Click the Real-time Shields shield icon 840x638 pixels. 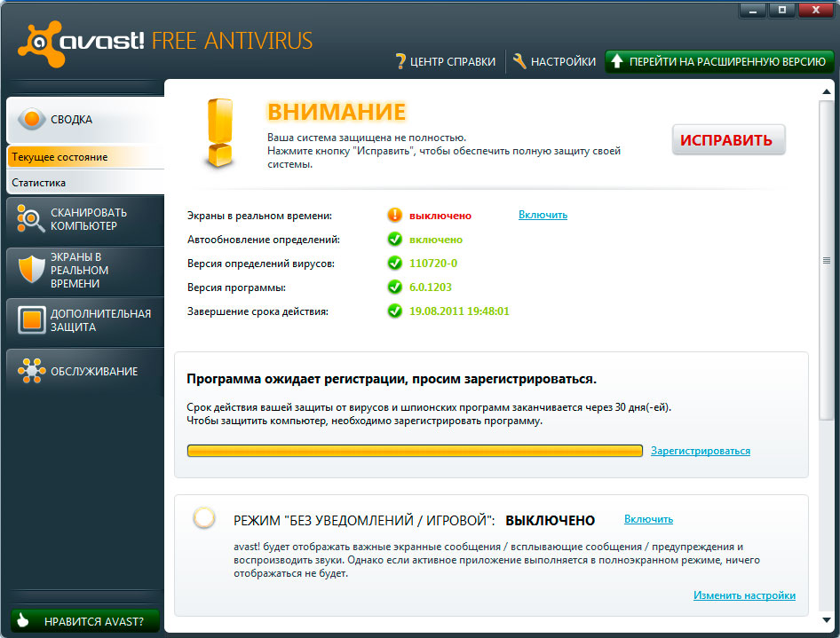click(30, 270)
